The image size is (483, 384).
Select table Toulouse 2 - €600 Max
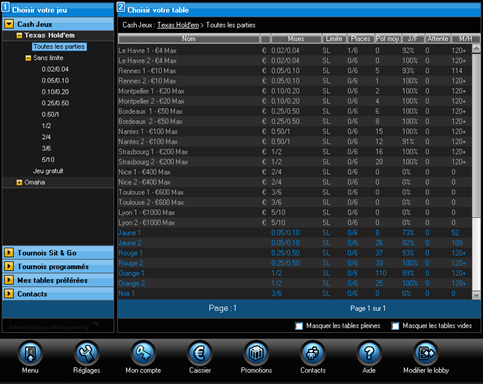pyautogui.click(x=295, y=202)
